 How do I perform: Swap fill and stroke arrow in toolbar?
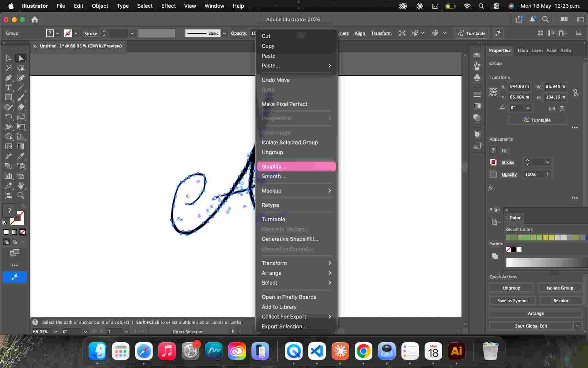23,206
